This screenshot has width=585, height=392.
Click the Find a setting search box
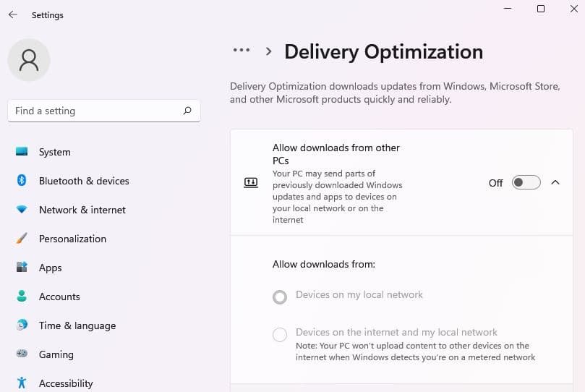click(94, 111)
